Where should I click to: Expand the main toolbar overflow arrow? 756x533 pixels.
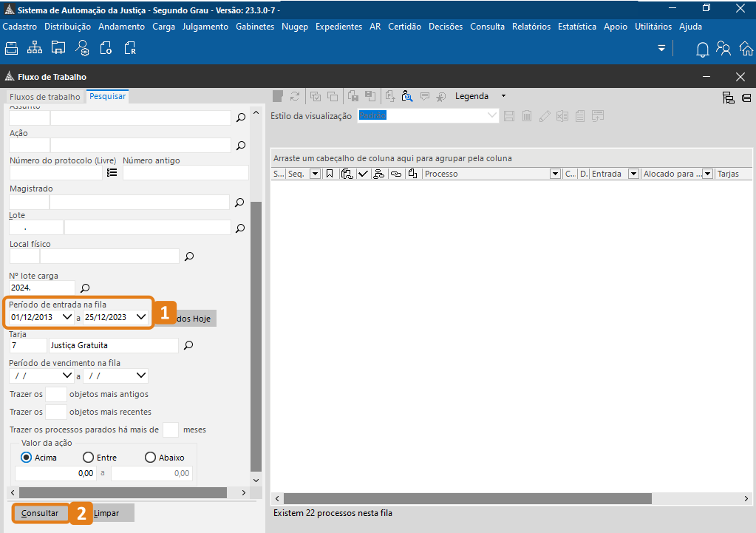pyautogui.click(x=661, y=48)
